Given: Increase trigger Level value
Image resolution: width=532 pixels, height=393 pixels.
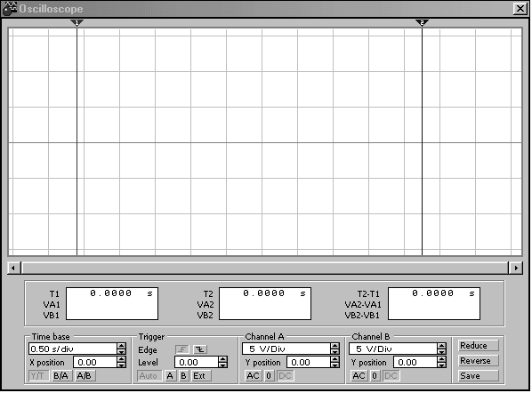Looking at the screenshot, I should click(223, 359).
